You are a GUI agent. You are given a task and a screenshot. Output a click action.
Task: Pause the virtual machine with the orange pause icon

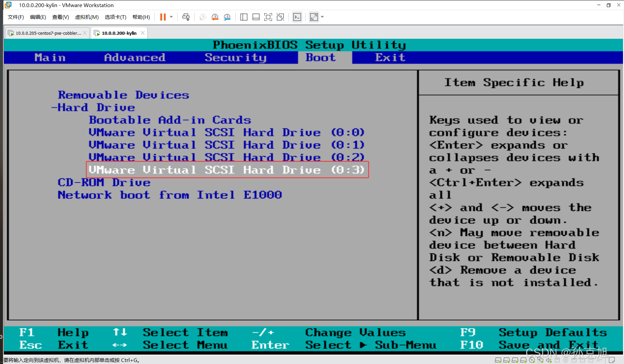(x=163, y=17)
